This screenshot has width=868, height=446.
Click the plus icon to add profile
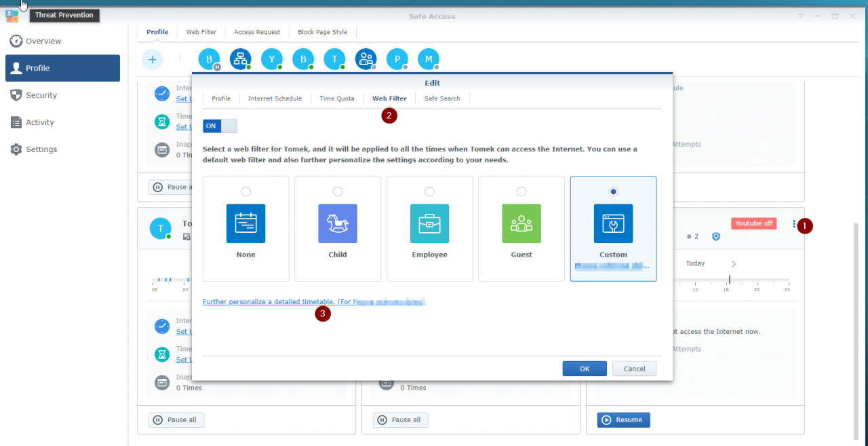pyautogui.click(x=152, y=60)
